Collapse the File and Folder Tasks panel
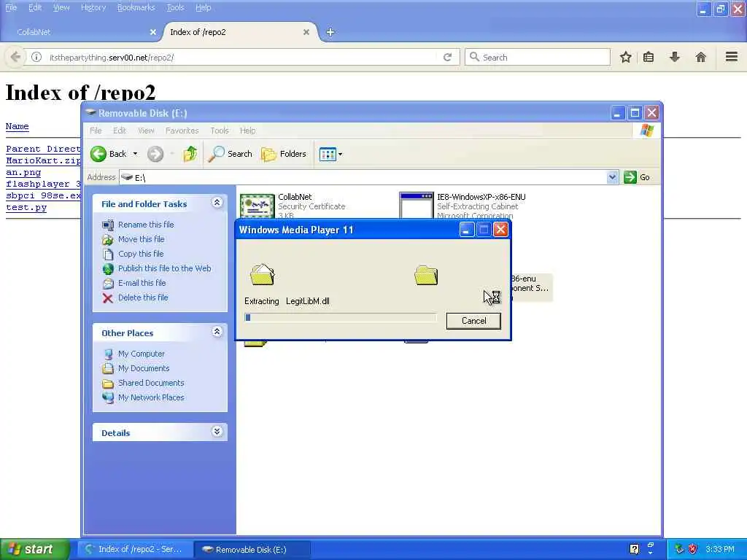The height and width of the screenshot is (560, 747). (x=217, y=203)
